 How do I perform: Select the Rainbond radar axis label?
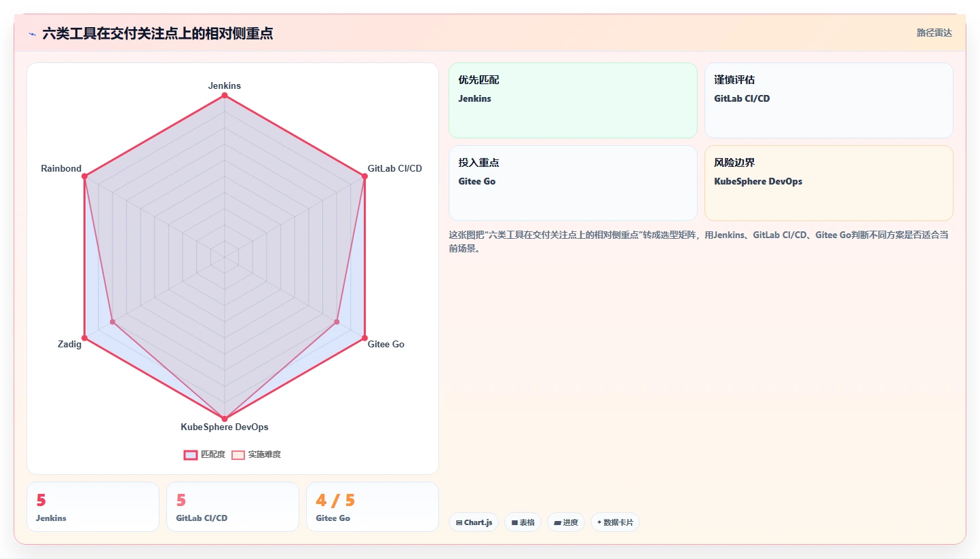pyautogui.click(x=61, y=168)
